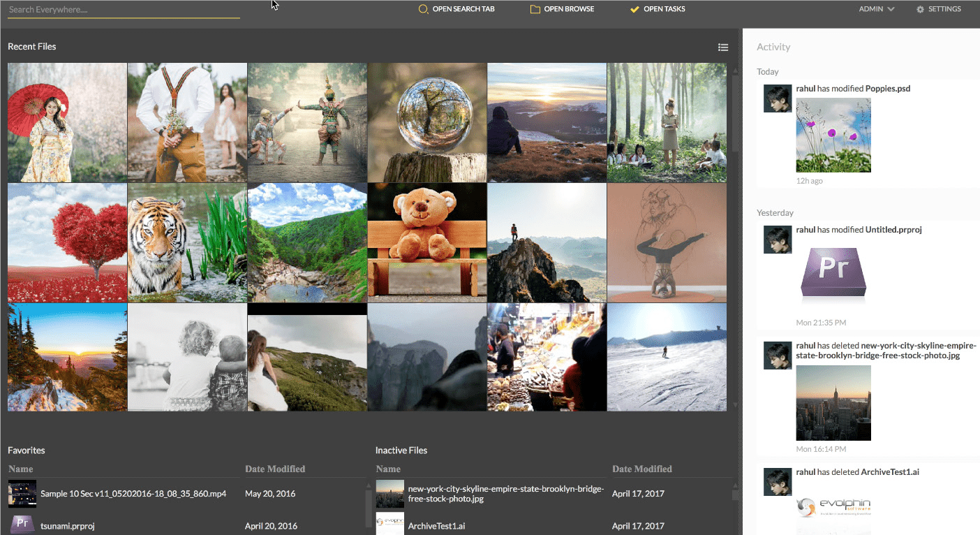Expand the ADMIN user dropdown
Viewport: 980px width, 535px height.
(877, 9)
